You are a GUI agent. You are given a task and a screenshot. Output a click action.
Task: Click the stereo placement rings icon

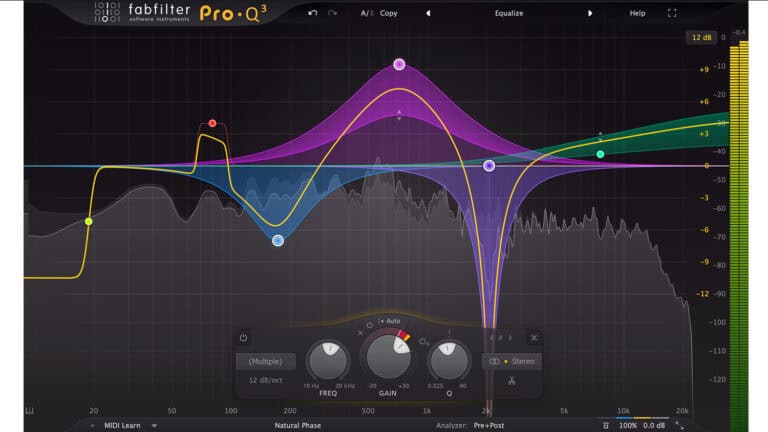point(494,361)
